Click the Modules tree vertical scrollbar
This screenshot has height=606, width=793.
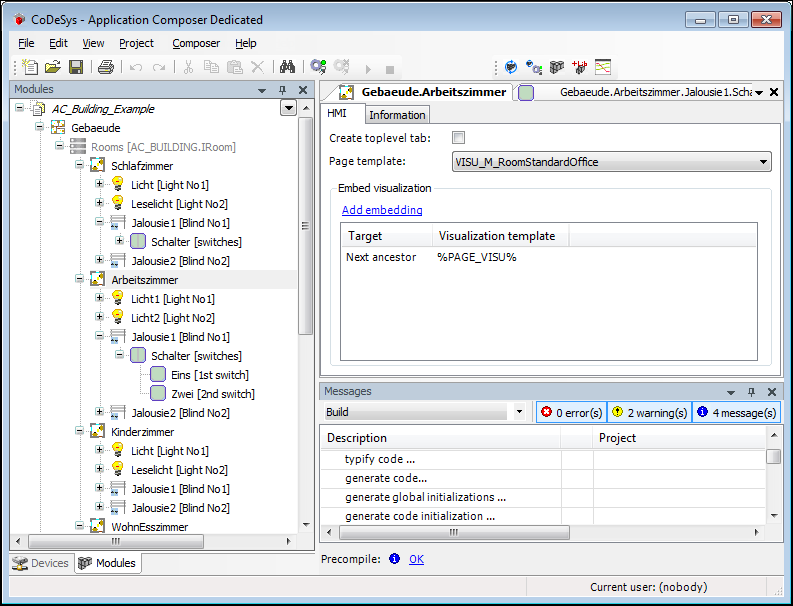(x=307, y=300)
